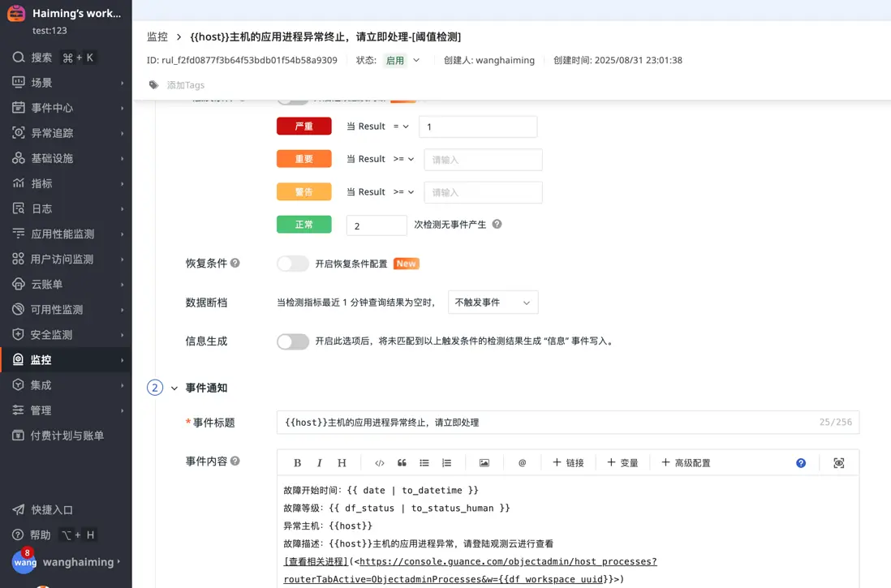The width and height of the screenshot is (891, 588).
Task: Enable the 恢复事件 recovery condition toggle
Action: tap(291, 263)
